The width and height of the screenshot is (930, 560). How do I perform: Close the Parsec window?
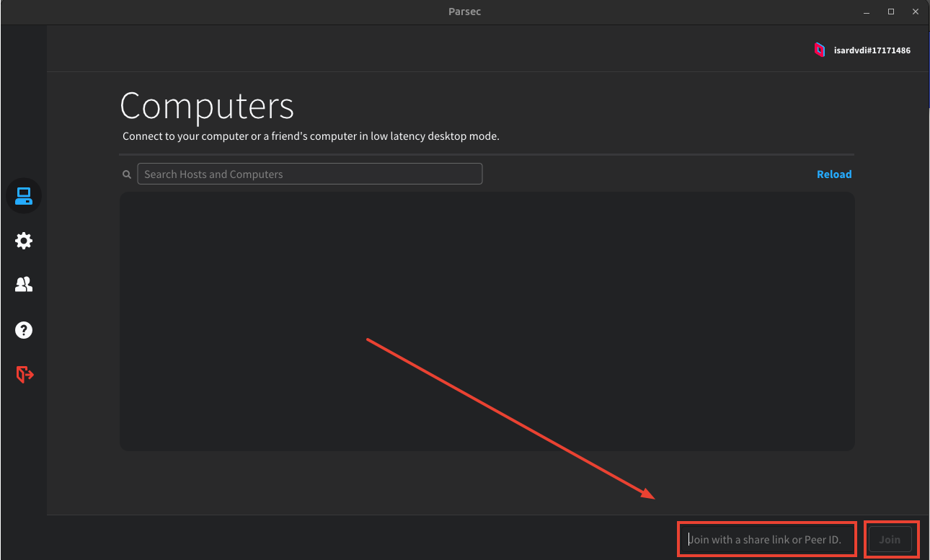pyautogui.click(x=915, y=12)
